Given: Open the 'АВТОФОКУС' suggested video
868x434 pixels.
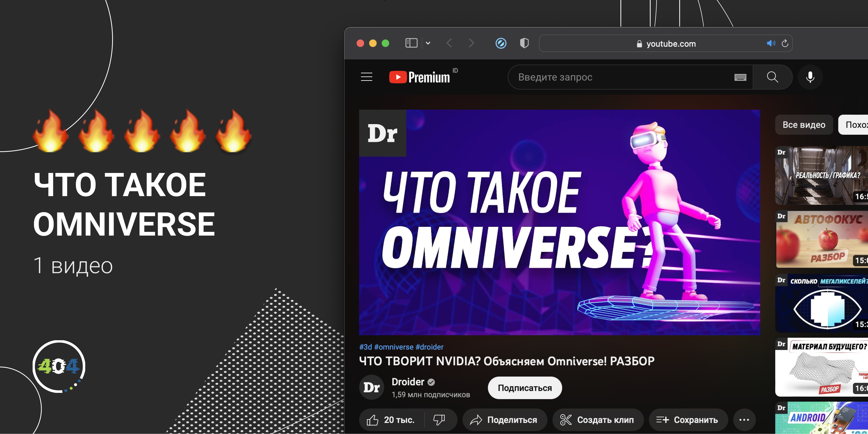Looking at the screenshot, I should pos(821,239).
